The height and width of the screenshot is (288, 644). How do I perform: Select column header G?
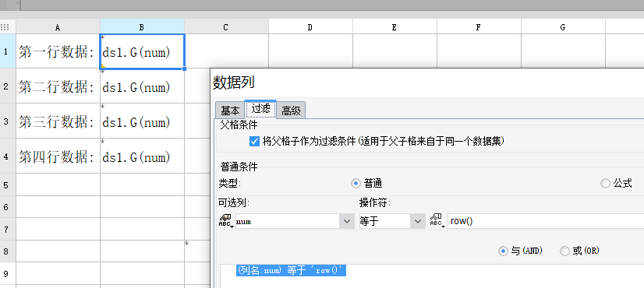(563, 27)
